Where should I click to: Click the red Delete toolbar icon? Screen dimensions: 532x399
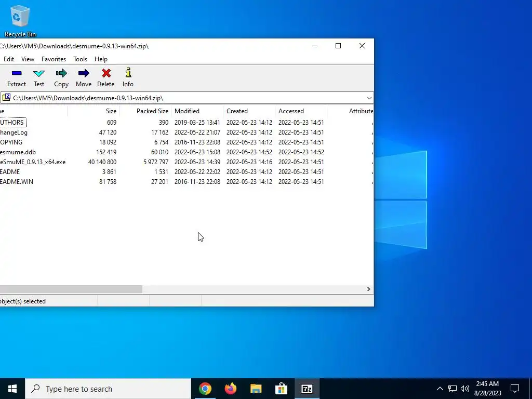click(x=106, y=78)
